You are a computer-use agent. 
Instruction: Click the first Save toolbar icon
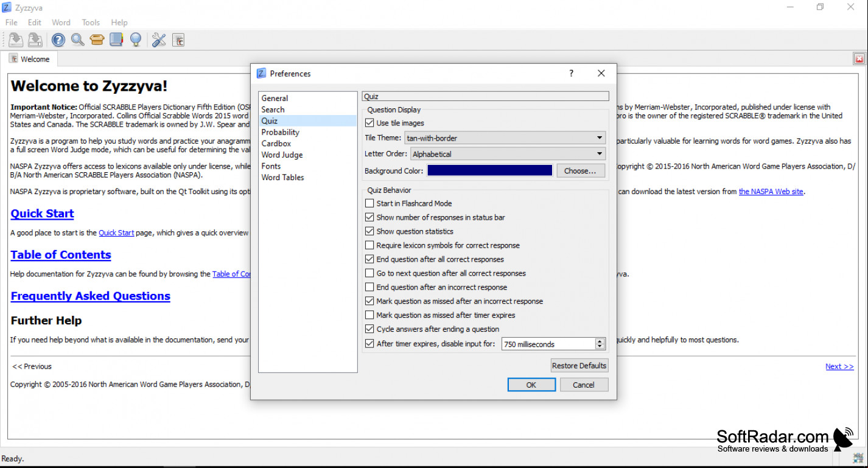tap(16, 40)
